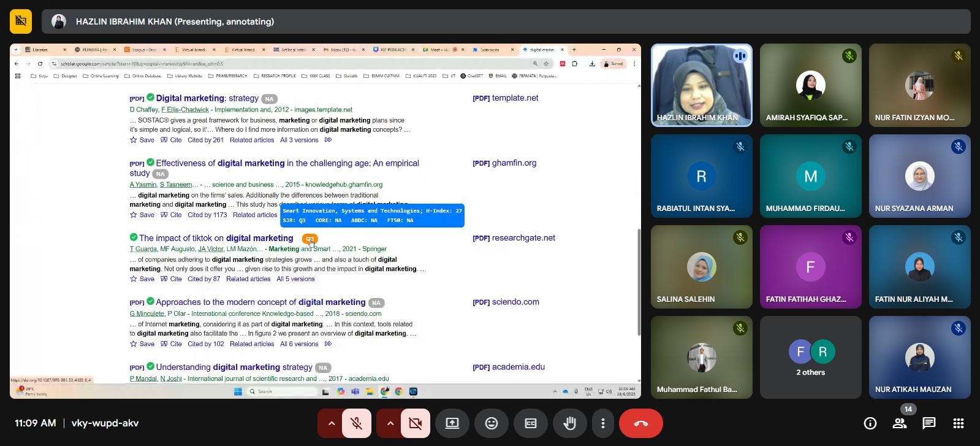The width and height of the screenshot is (980, 446).
Task: Open the 'RESEARCH PROFILE' bookmark folder
Action: pyautogui.click(x=275, y=76)
